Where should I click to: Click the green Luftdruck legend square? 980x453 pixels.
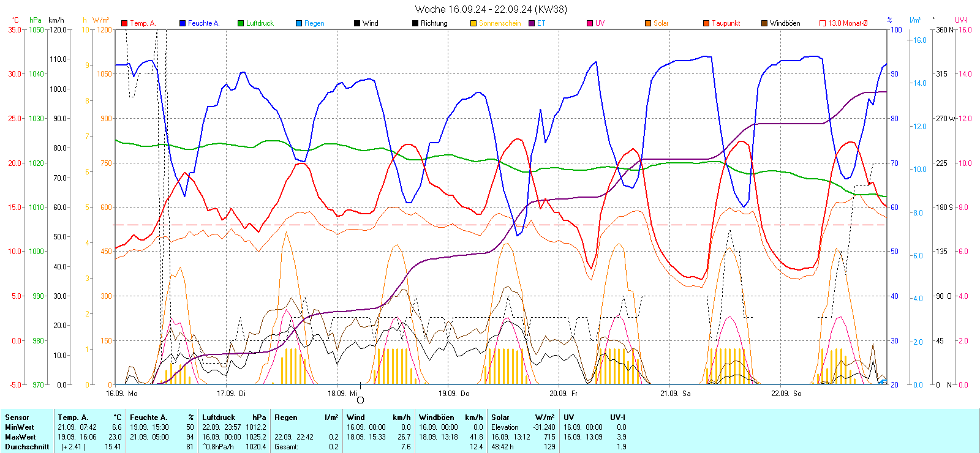[x=241, y=23]
